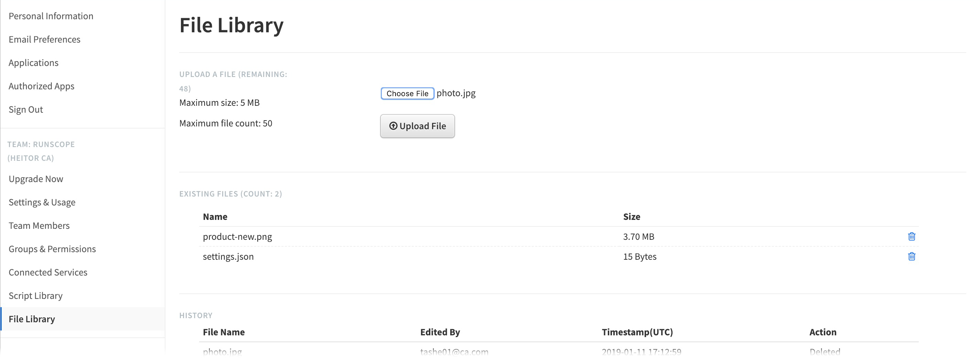The height and width of the screenshot is (358, 980).
Task: Click the settings.json file name
Action: 228,257
